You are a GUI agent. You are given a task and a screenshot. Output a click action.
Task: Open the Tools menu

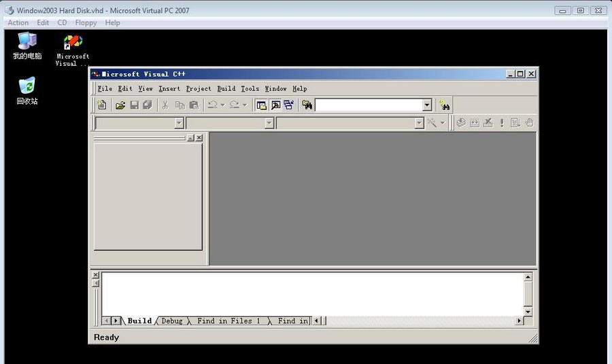(x=250, y=88)
